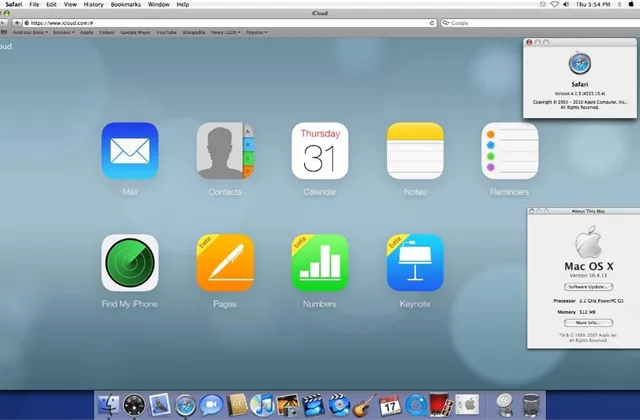Click the menu bar clock Thu 5:54 PM
Image resolution: width=640 pixels, height=420 pixels.
pyautogui.click(x=593, y=4)
